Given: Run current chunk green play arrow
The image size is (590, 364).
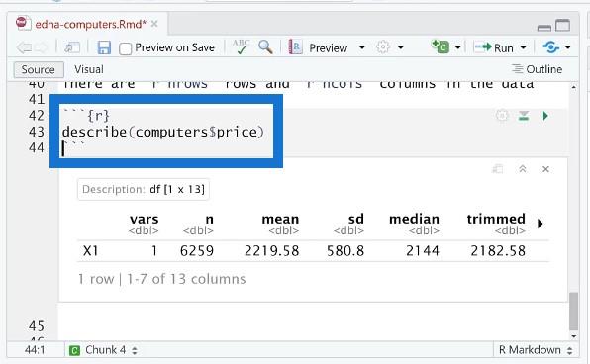Looking at the screenshot, I should (x=545, y=116).
